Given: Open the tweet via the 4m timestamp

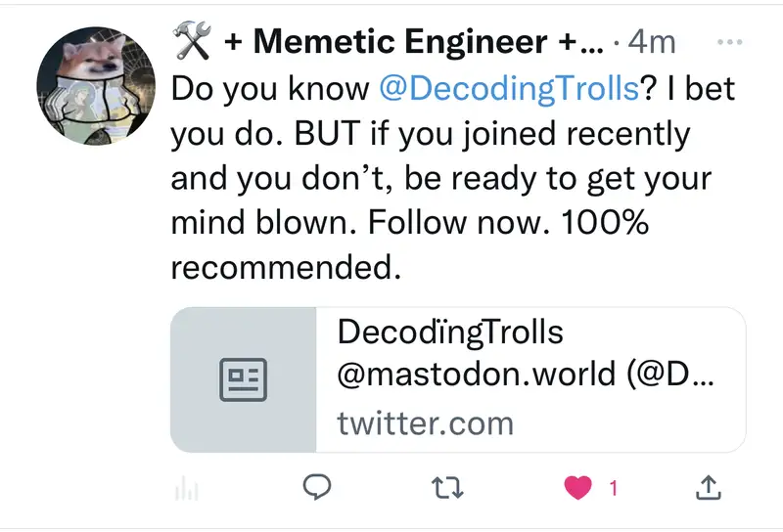Looking at the screenshot, I should (x=652, y=42).
